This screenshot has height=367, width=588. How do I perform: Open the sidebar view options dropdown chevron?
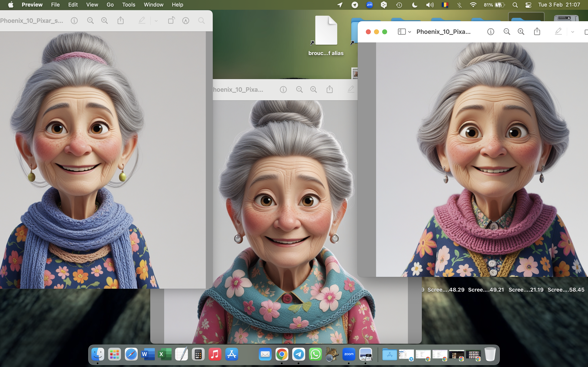click(x=410, y=32)
